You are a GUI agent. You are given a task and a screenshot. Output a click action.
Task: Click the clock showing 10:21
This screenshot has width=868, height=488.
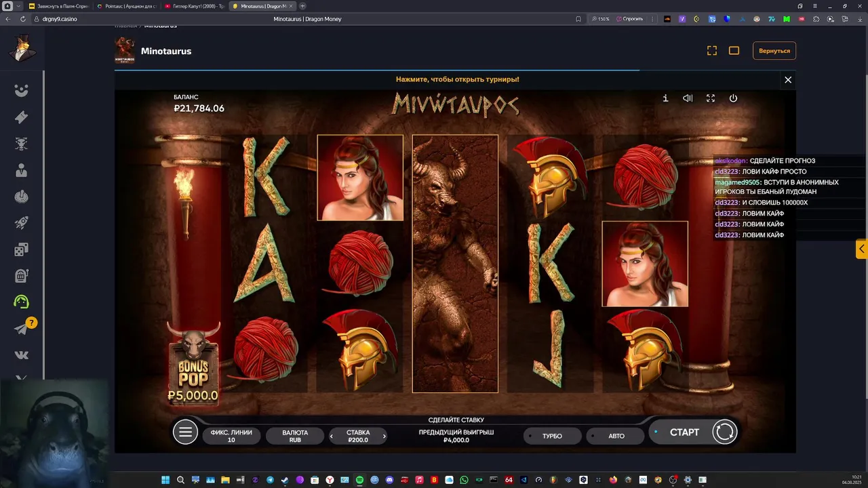856,477
